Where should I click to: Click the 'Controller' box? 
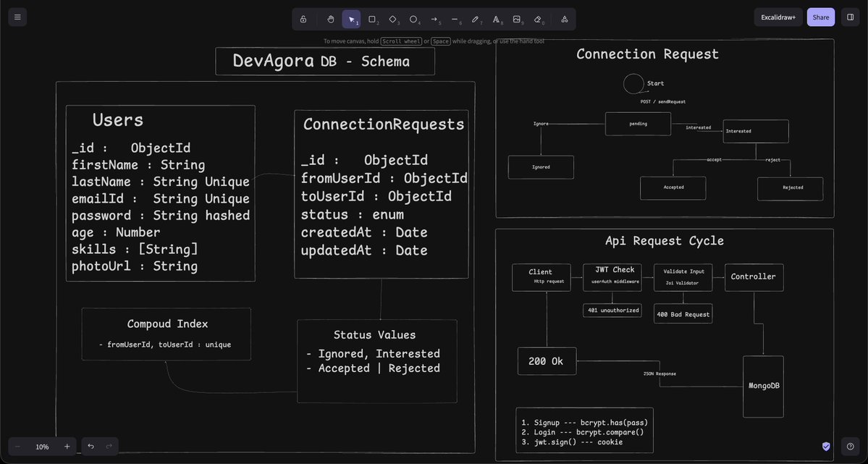pyautogui.click(x=754, y=277)
